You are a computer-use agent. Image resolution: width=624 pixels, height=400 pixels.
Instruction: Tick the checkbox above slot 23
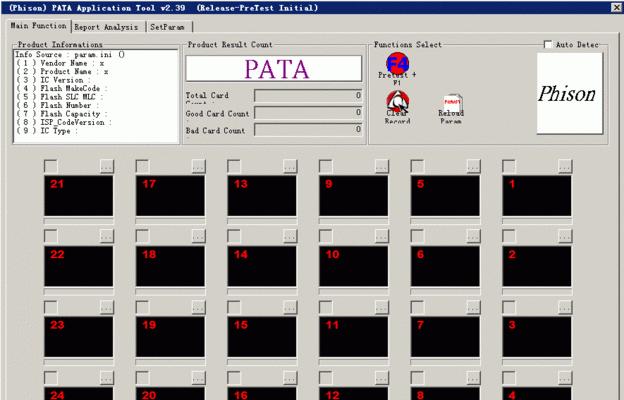51,307
